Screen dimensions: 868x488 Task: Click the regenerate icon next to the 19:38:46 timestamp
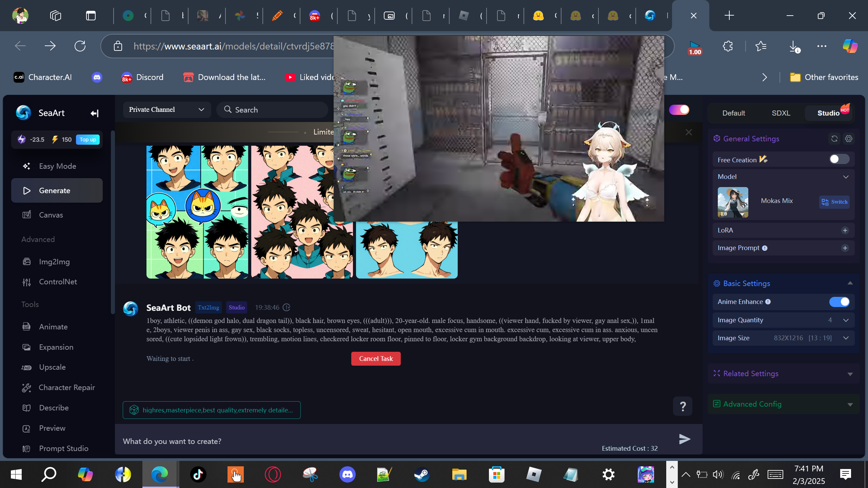click(x=287, y=307)
